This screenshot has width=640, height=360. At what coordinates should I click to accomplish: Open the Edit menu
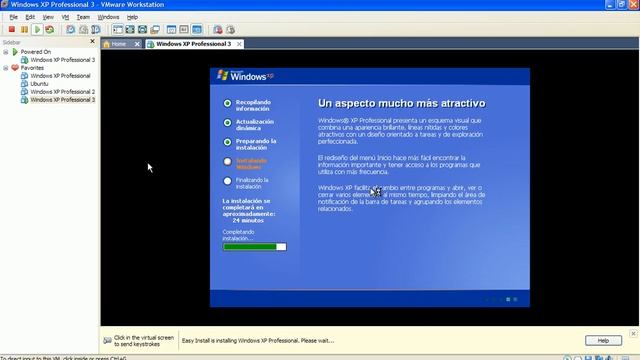coord(30,17)
